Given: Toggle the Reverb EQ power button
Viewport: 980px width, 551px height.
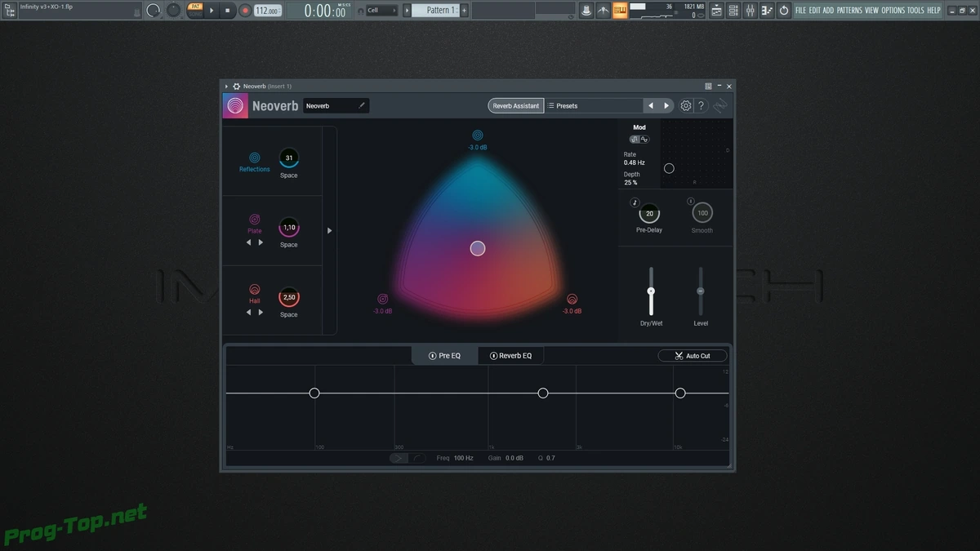Looking at the screenshot, I should 493,356.
